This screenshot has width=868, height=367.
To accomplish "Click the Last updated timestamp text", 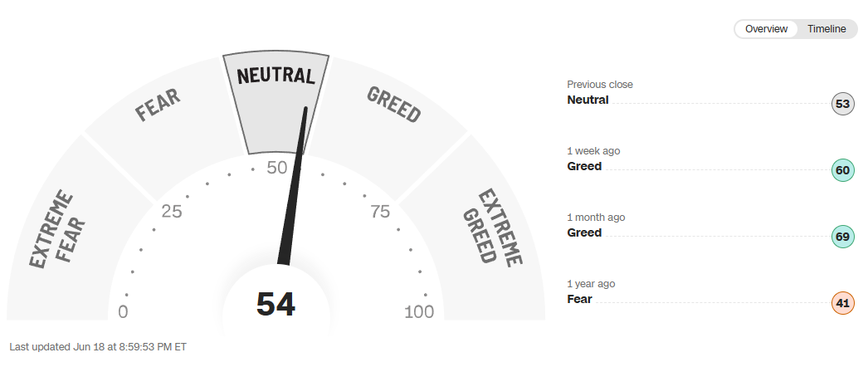I will coord(97,346).
